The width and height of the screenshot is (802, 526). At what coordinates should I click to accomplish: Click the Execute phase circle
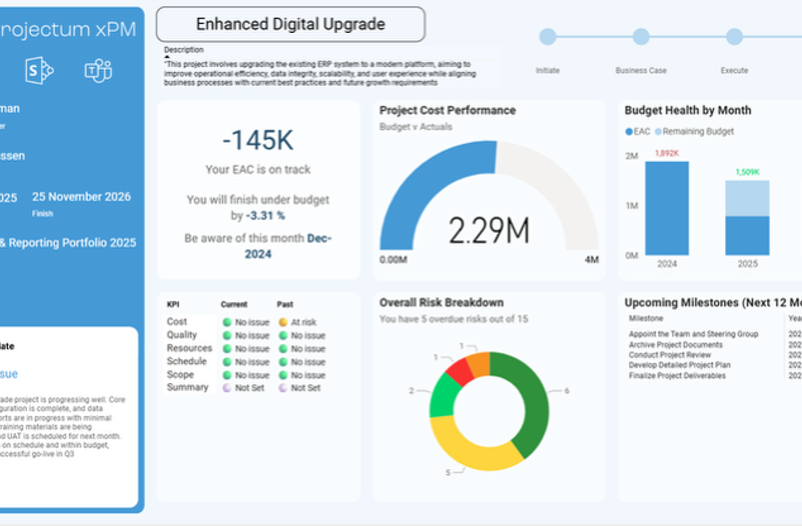(x=734, y=37)
